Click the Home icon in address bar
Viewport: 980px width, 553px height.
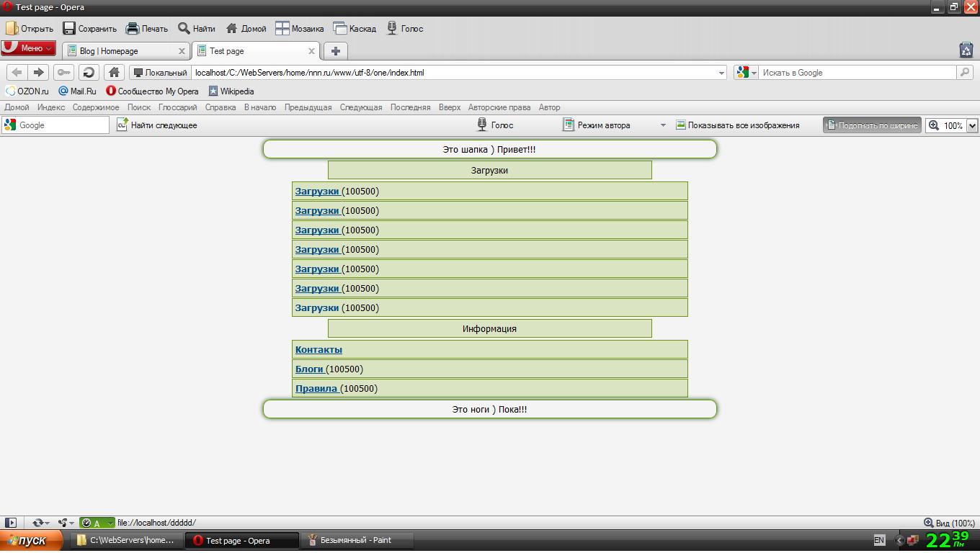[x=113, y=72]
